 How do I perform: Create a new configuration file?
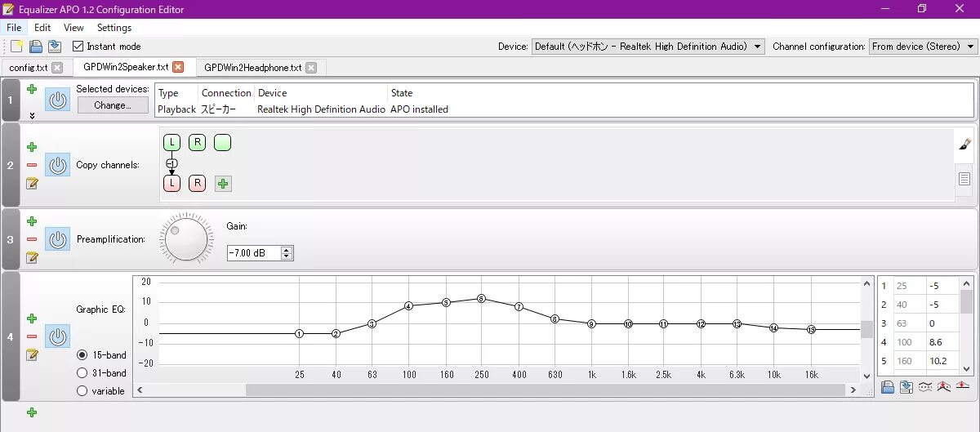click(x=16, y=47)
